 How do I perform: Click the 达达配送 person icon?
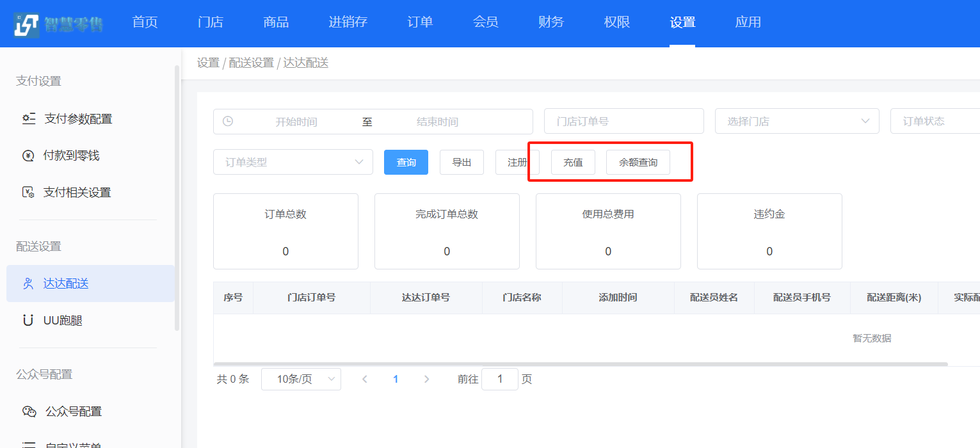pos(28,284)
